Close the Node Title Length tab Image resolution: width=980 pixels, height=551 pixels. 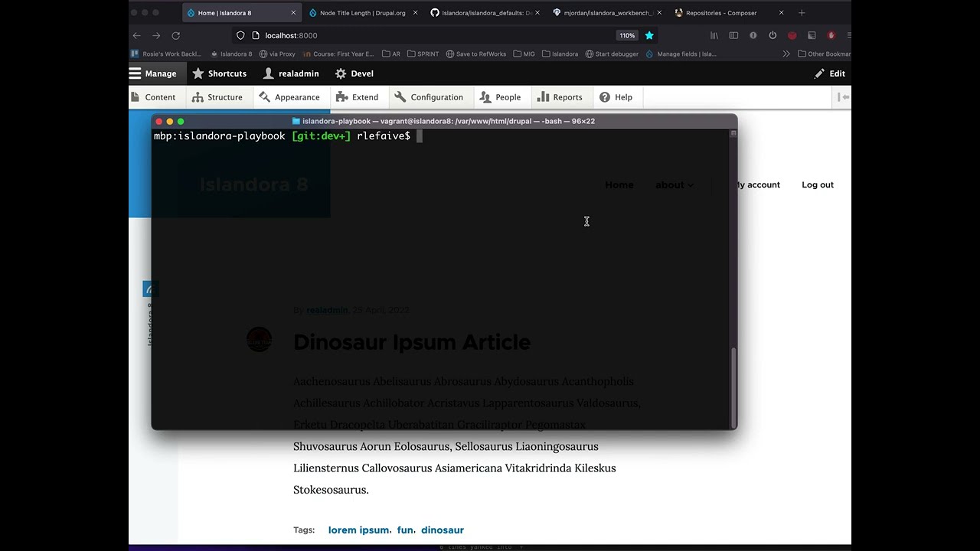(416, 13)
